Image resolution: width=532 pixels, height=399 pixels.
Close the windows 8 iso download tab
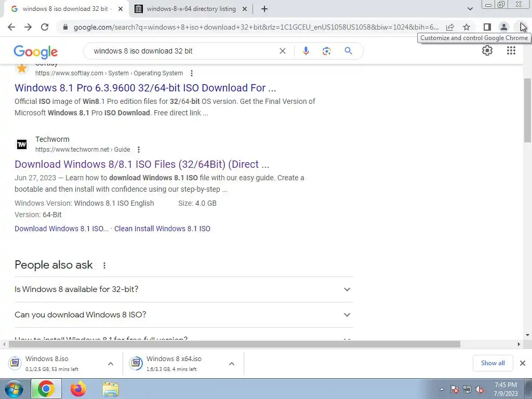tap(121, 9)
